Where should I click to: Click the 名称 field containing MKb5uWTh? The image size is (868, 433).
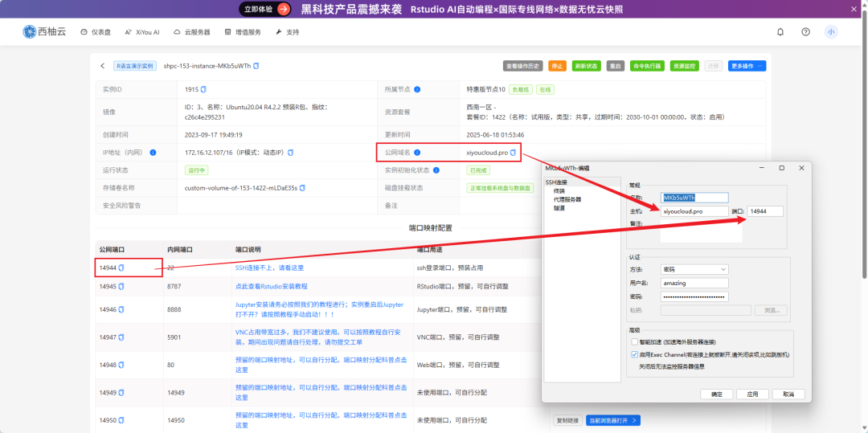[694, 198]
